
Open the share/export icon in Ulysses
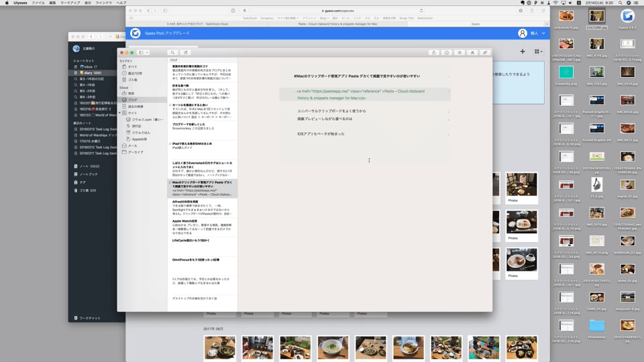pyautogui.click(x=434, y=52)
